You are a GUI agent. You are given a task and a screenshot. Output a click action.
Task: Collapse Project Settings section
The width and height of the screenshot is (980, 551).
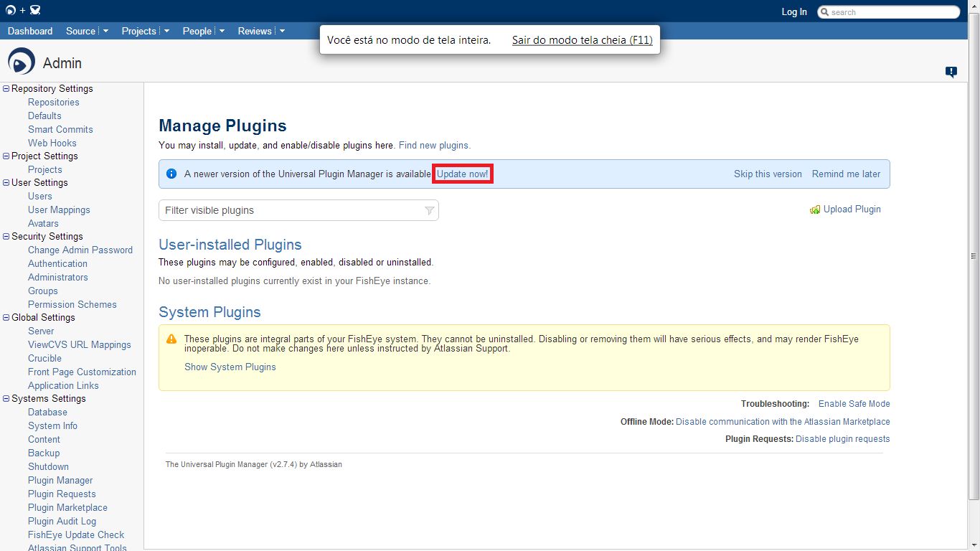click(x=6, y=156)
